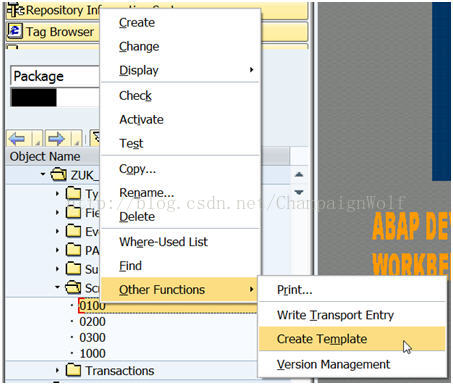Viewport: 453px width, 385px height.
Task: Click the Su folder icon
Action: [73, 268]
